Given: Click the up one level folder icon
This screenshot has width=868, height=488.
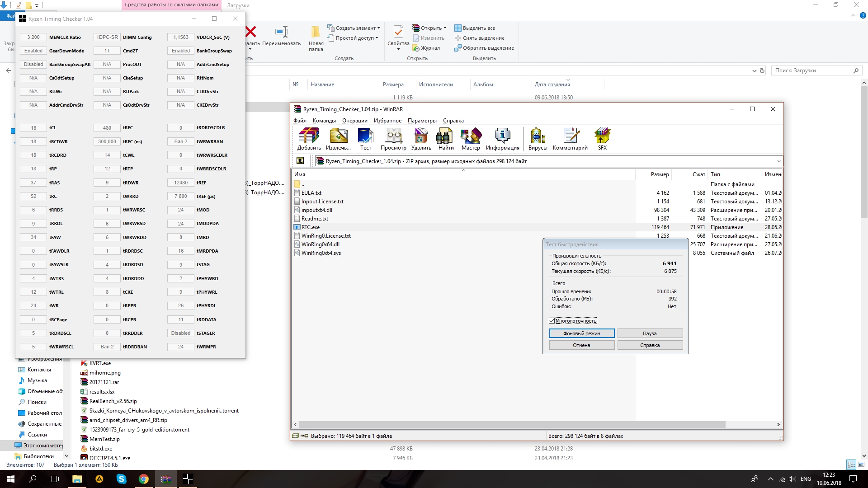Looking at the screenshot, I should pos(300,161).
